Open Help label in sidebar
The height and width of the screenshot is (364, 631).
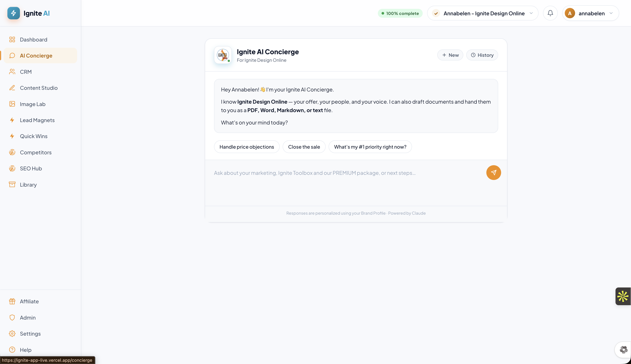(25, 350)
